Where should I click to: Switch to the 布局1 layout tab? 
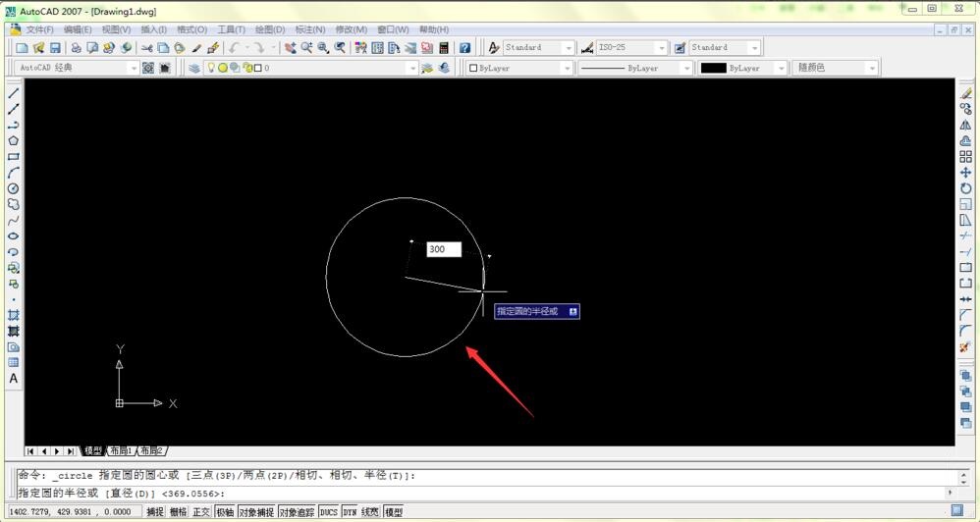tap(120, 451)
